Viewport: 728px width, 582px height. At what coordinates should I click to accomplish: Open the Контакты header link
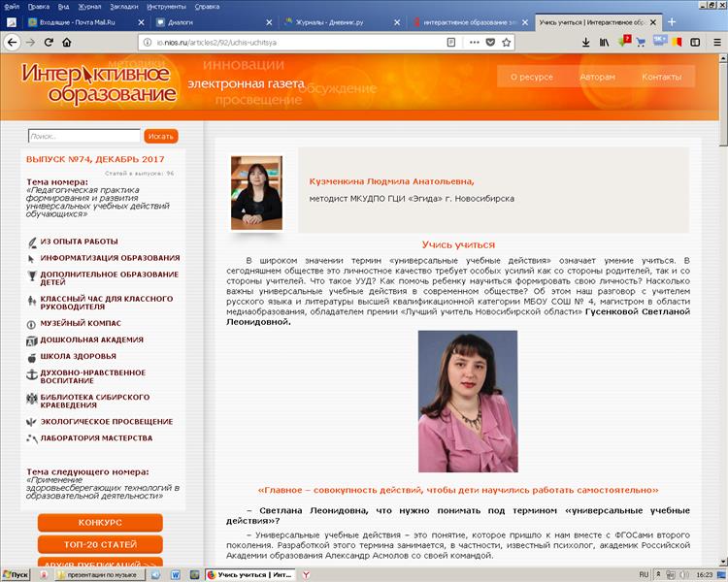(662, 77)
